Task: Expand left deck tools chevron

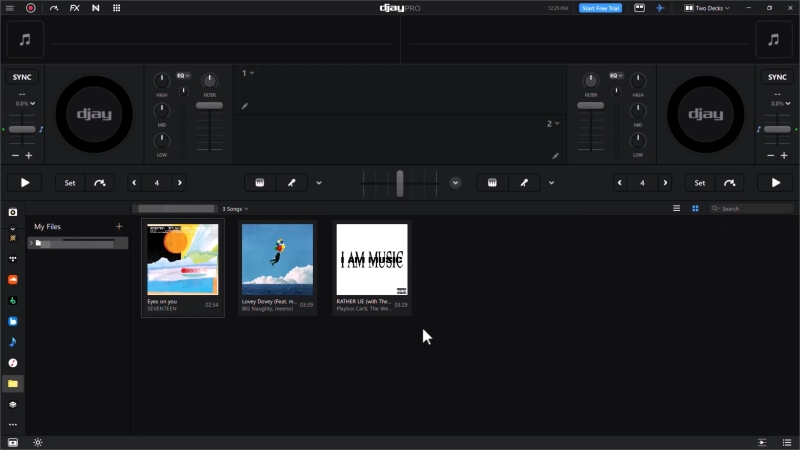Action: click(x=319, y=183)
